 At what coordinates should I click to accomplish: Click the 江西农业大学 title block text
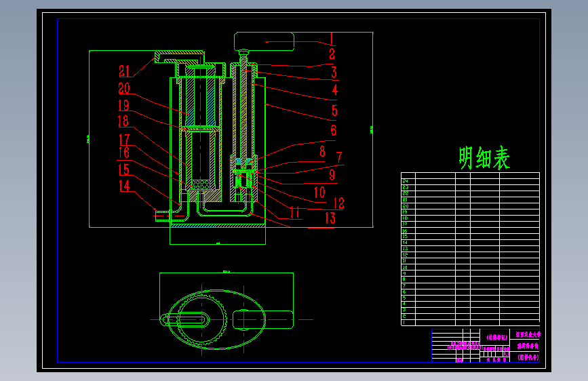[x=528, y=334]
